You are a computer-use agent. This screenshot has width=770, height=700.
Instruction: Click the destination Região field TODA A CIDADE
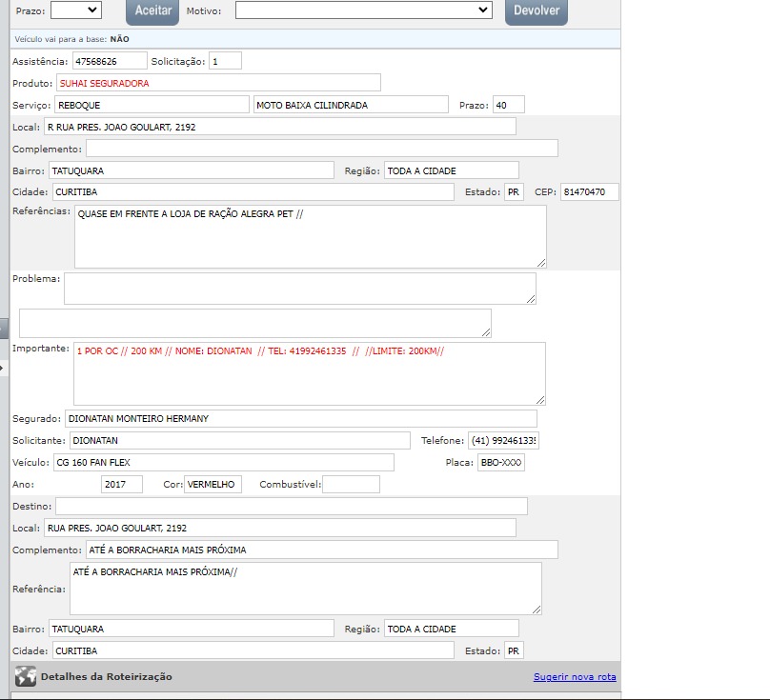click(452, 629)
